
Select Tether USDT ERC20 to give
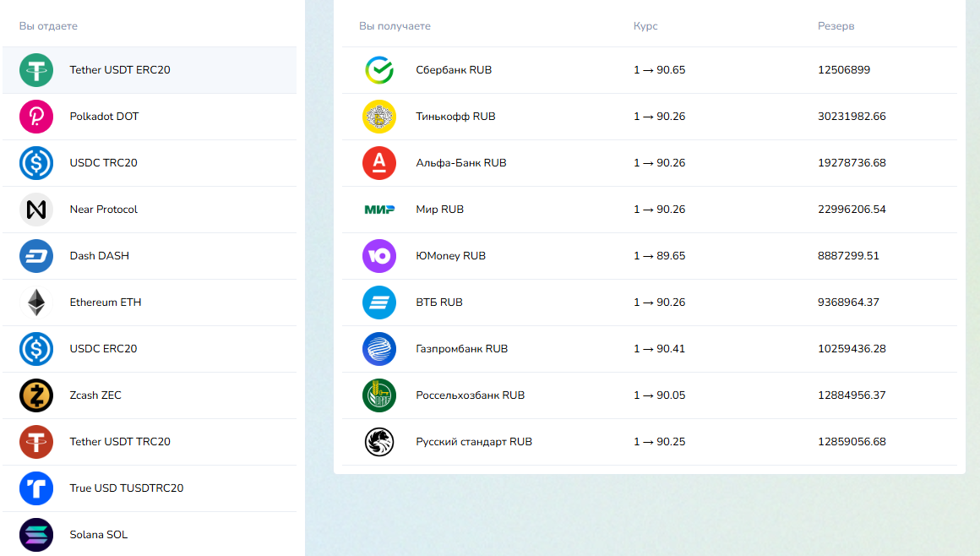[150, 70]
